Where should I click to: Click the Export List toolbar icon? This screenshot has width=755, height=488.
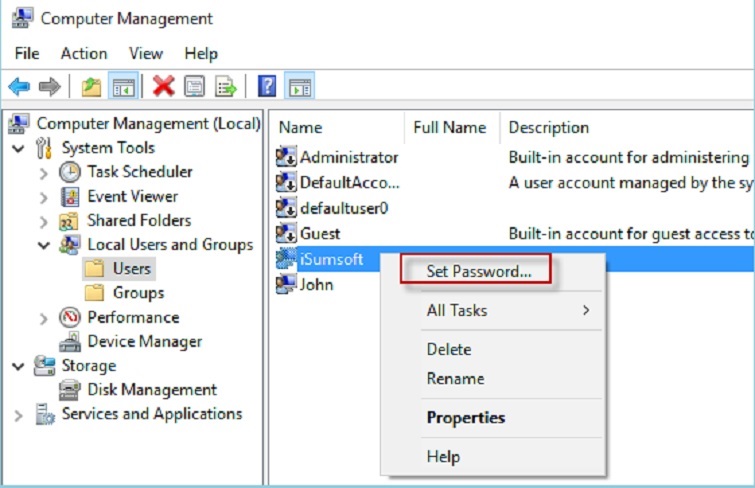coord(226,87)
